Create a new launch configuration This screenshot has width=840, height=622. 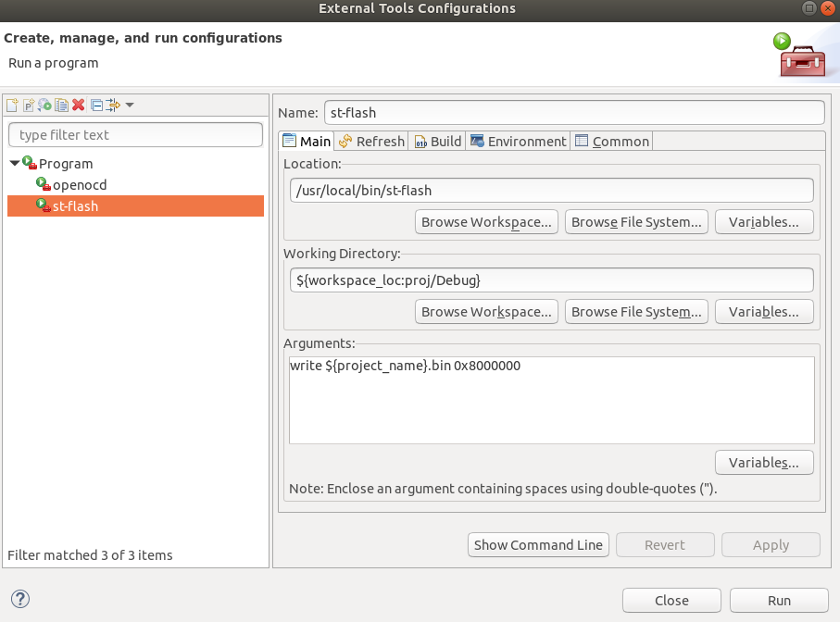pyautogui.click(x=12, y=105)
